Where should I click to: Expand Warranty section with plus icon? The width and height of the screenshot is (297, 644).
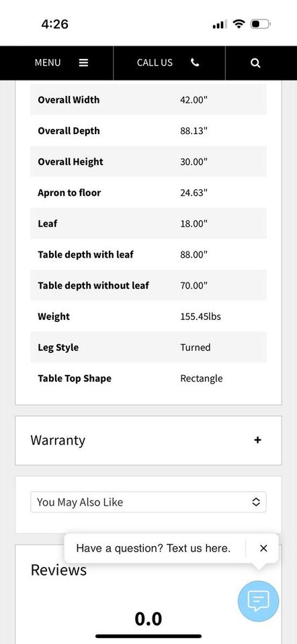tap(257, 440)
